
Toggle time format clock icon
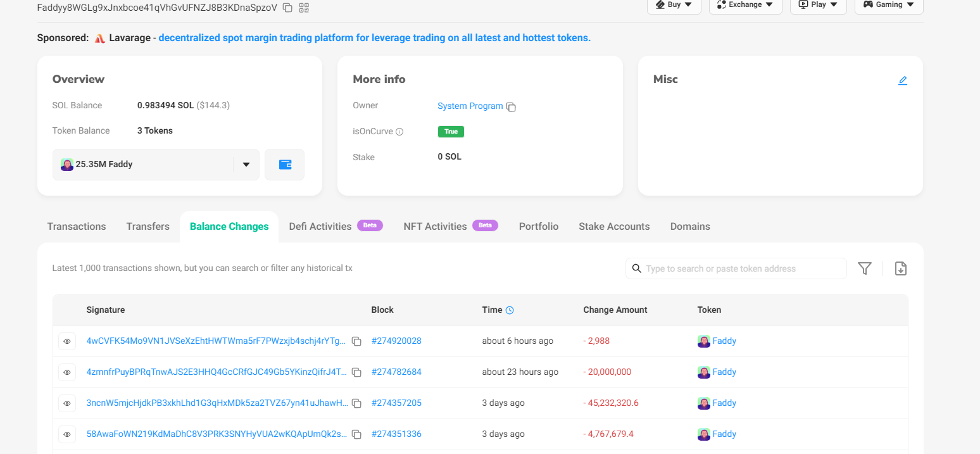[510, 310]
